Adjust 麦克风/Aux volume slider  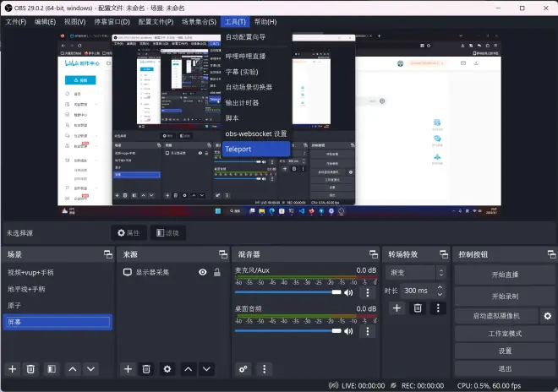[x=288, y=292]
